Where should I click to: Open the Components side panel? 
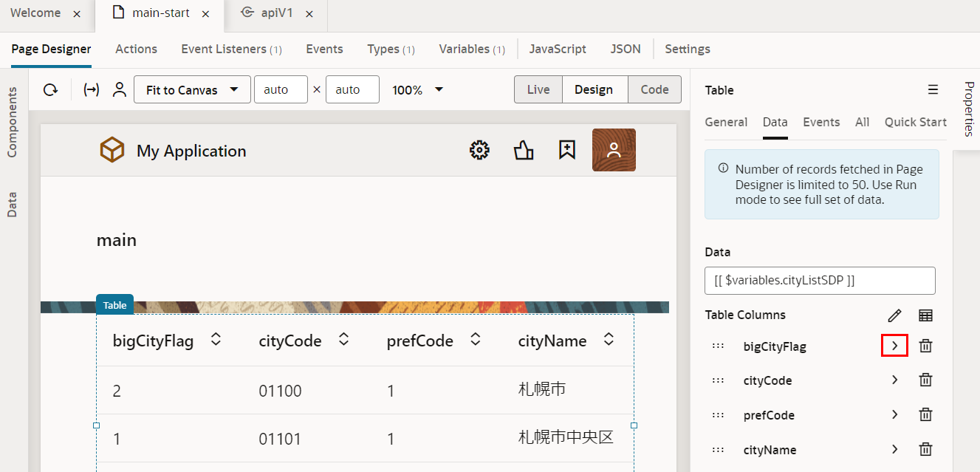13,122
